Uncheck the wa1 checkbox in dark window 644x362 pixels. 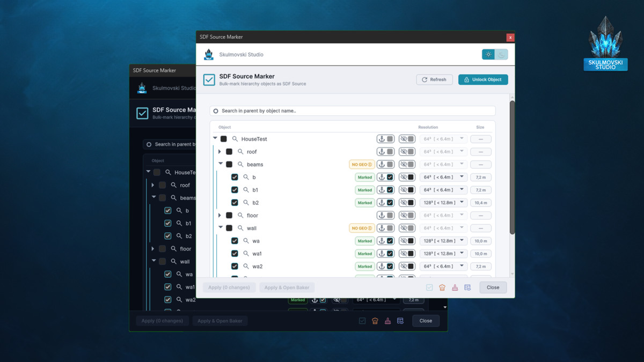pyautogui.click(x=168, y=287)
